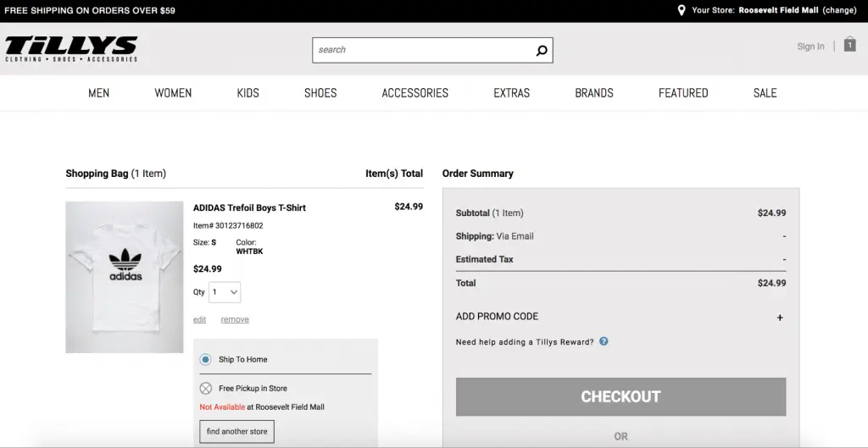This screenshot has width=868, height=448.
Task: Click the search magnifier icon
Action: coord(542,50)
